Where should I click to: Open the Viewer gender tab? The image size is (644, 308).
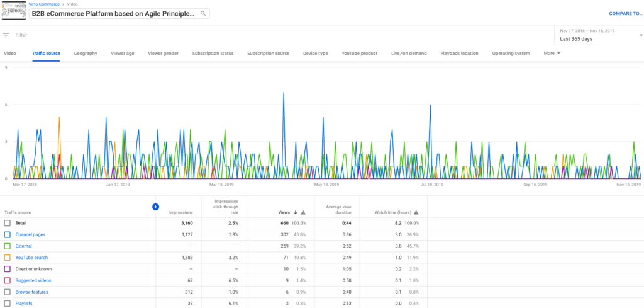point(163,54)
